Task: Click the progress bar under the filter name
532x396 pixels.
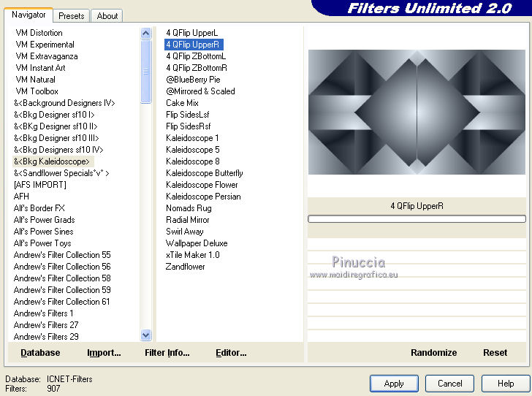Action: [x=417, y=219]
